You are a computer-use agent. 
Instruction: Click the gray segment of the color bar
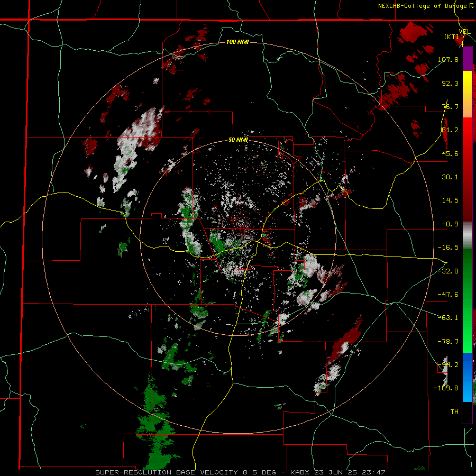pyautogui.click(x=467, y=235)
